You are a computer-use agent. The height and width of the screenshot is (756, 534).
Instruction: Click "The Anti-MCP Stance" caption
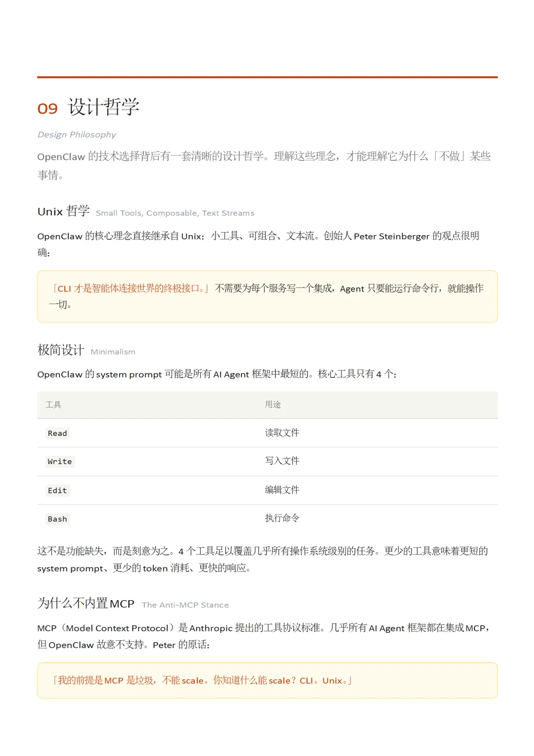coord(185,605)
